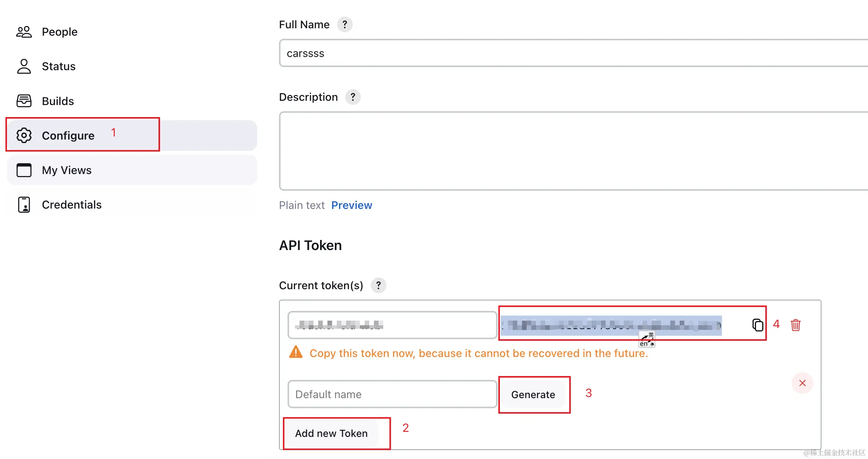Click the Credentials badge icon
The width and height of the screenshot is (868, 459).
coord(24,204)
